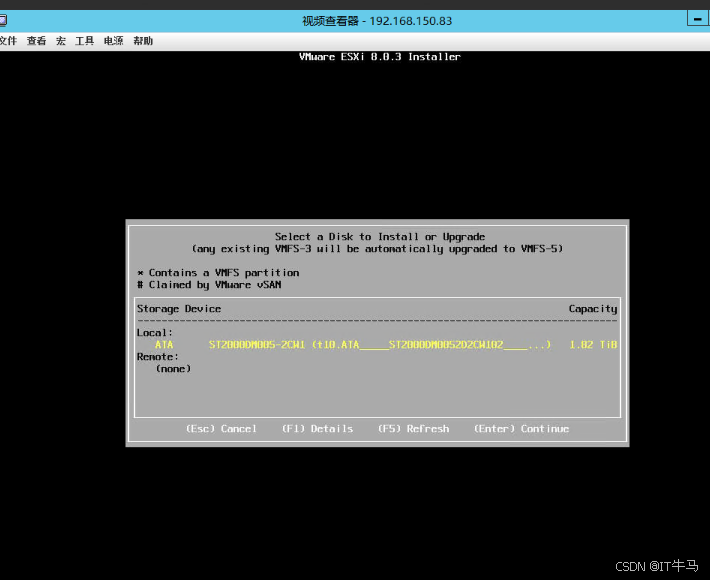This screenshot has width=710, height=580.
Task: Click the (Esc) Cancel option
Action: click(x=221, y=429)
